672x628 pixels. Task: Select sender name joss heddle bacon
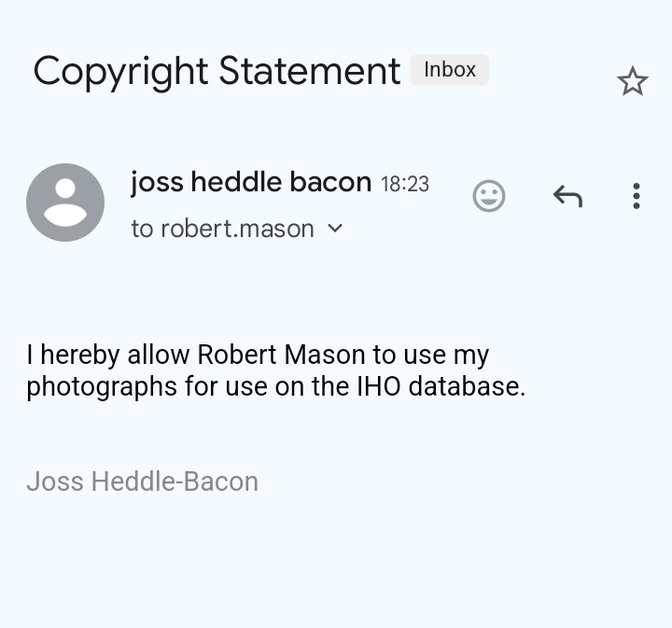(x=251, y=183)
